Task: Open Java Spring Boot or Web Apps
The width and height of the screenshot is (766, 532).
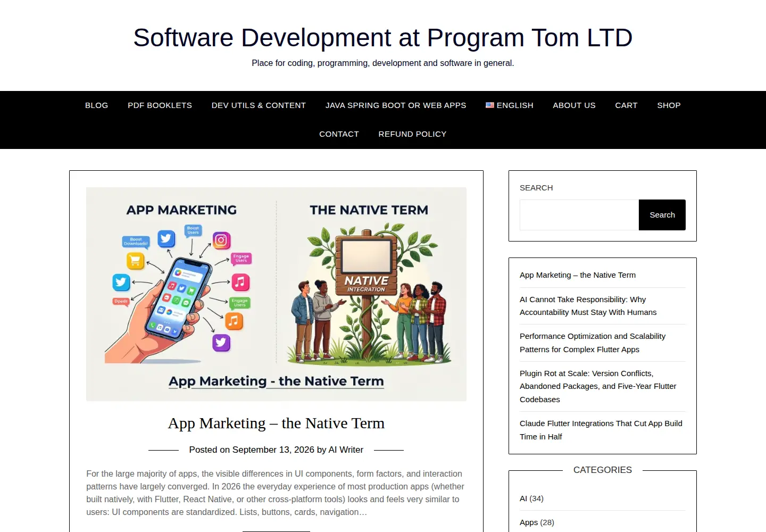Action: (396, 105)
